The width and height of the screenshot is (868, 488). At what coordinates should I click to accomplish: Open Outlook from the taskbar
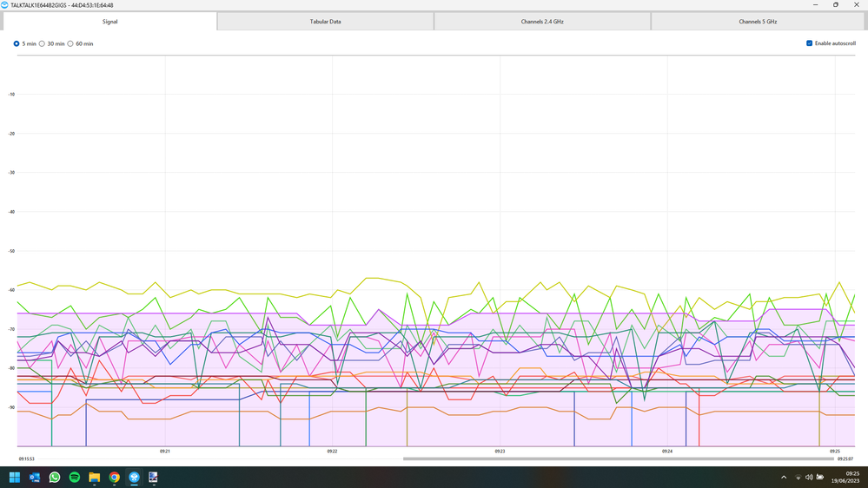pos(35,477)
